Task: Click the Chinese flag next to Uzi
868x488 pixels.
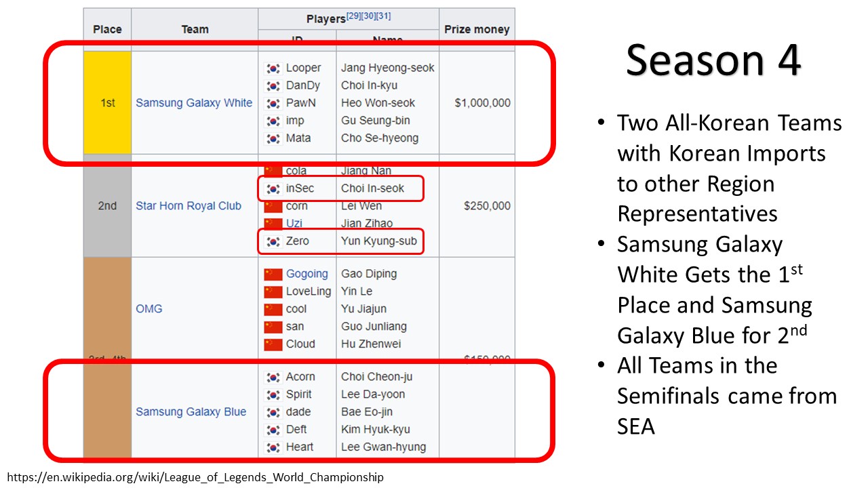Action: (x=273, y=224)
